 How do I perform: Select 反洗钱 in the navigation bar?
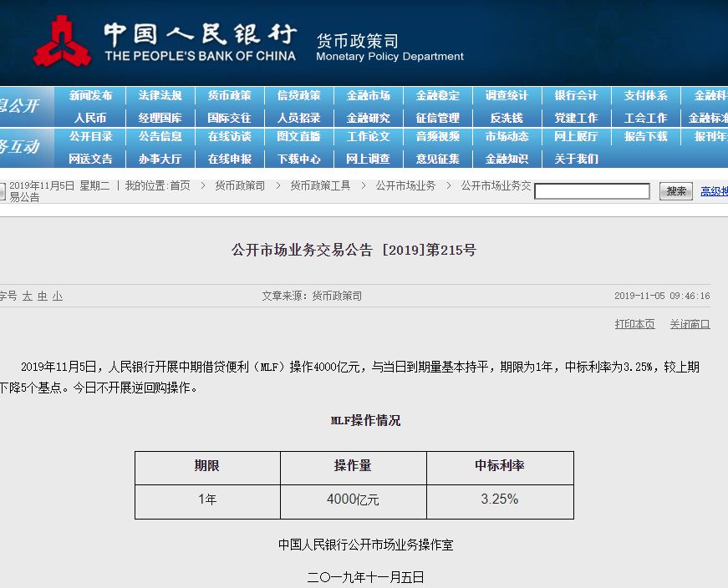click(x=507, y=119)
